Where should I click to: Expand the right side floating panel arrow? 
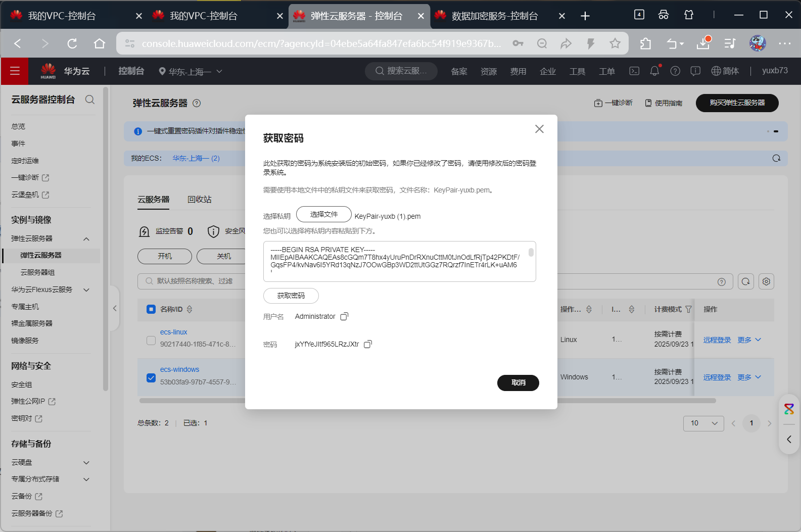point(789,440)
